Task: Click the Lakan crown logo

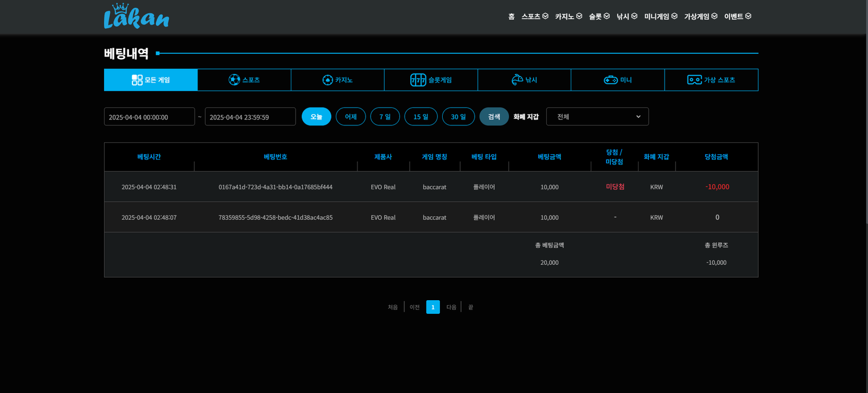Action: [x=136, y=16]
